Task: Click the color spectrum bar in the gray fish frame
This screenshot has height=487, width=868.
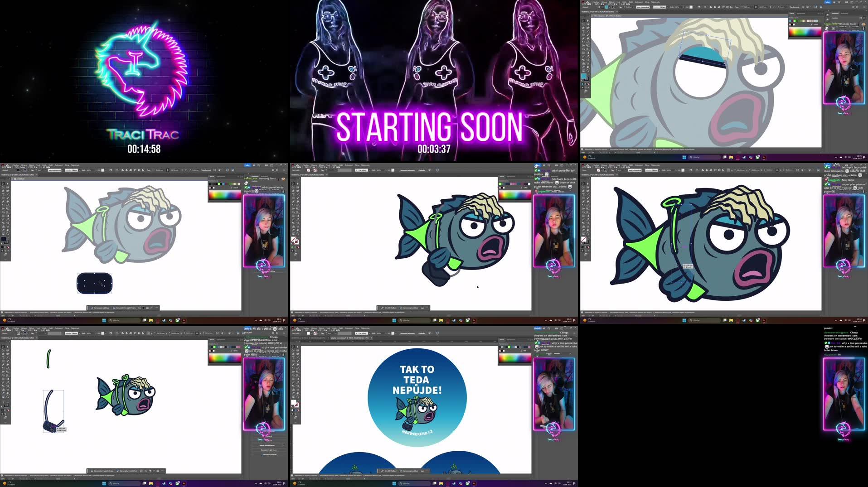Action: [x=225, y=195]
